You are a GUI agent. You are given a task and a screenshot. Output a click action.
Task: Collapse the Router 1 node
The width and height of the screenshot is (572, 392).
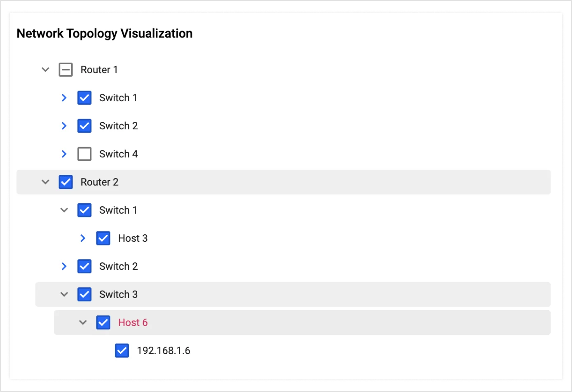45,70
